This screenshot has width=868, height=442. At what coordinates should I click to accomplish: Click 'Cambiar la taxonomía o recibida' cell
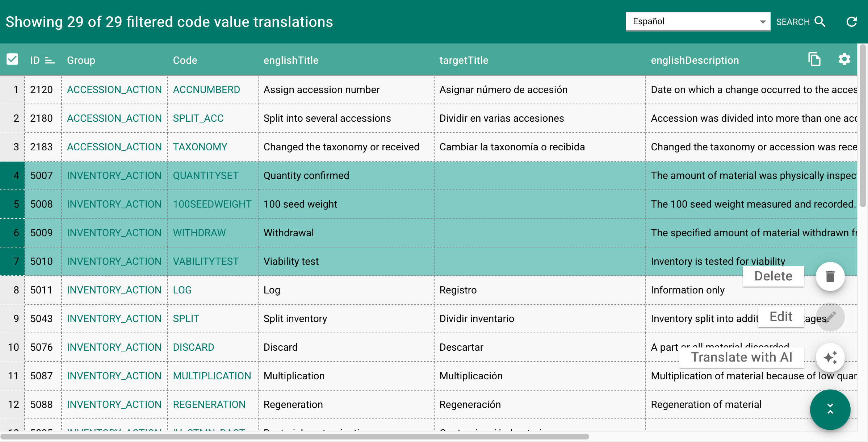coord(540,147)
